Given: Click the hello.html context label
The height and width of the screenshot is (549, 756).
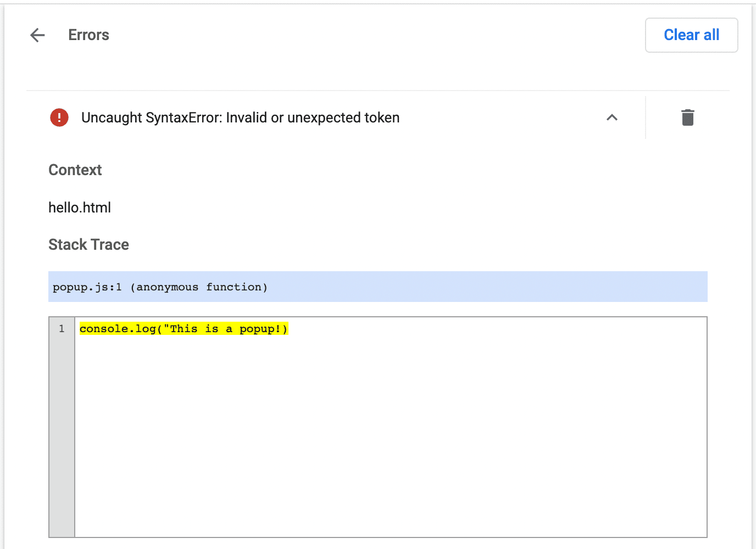Looking at the screenshot, I should [x=80, y=207].
